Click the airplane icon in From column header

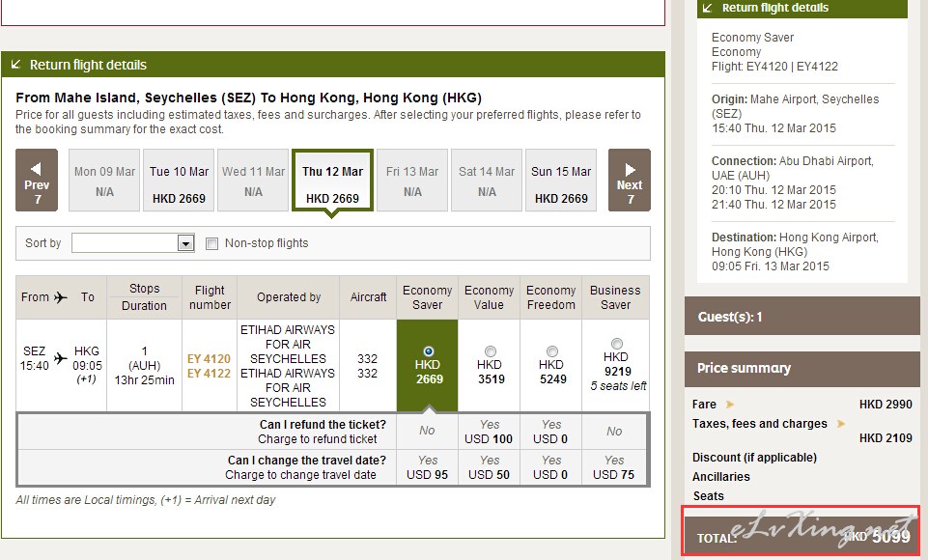point(61,297)
